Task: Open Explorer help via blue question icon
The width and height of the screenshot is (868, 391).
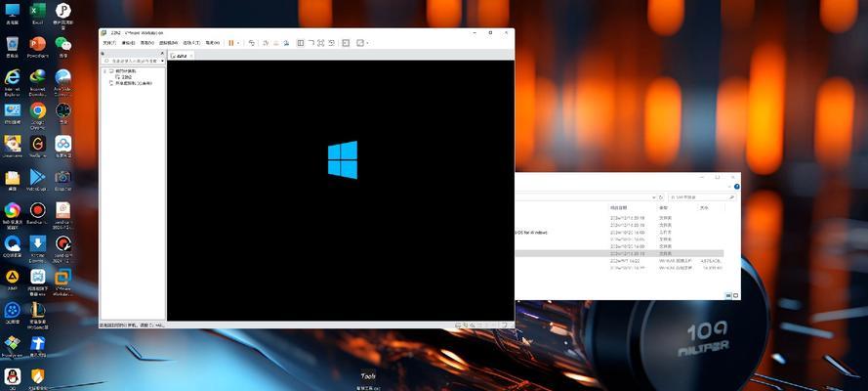Action: pyautogui.click(x=737, y=188)
